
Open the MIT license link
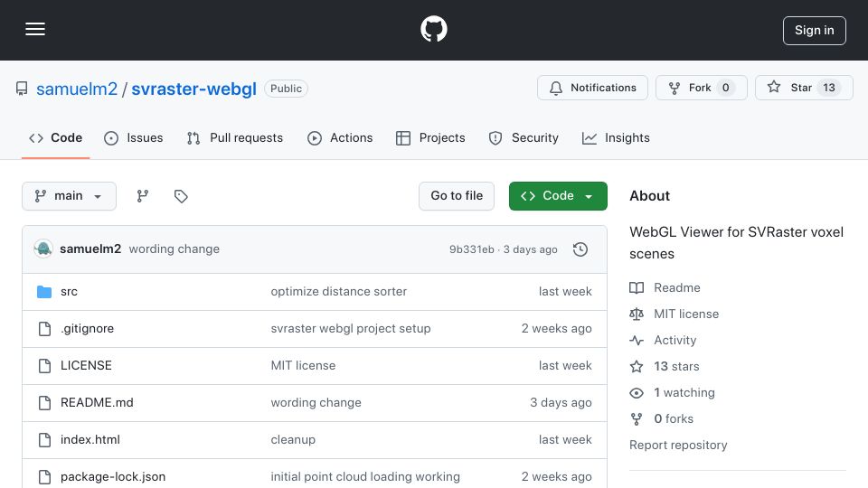click(686, 314)
